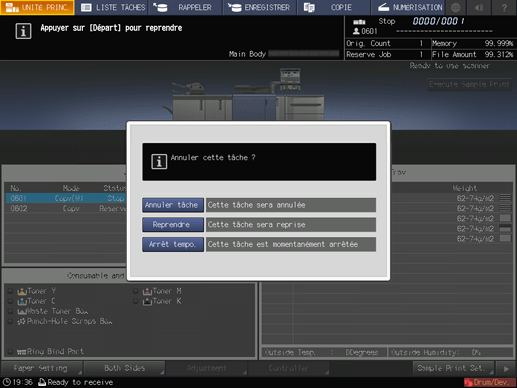Screen dimensions: 517x388
Task: Select the Arrêt tempo. button
Action: pos(173,244)
